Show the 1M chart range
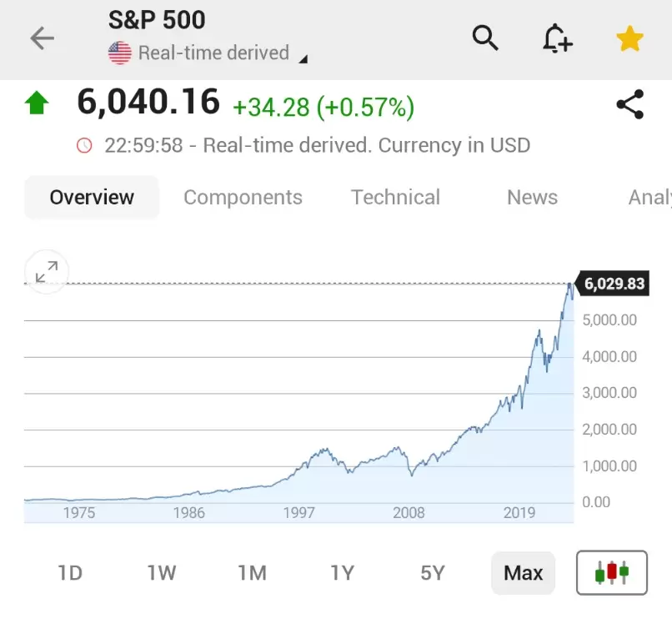Image resolution: width=672 pixels, height=619 pixels. 252,573
